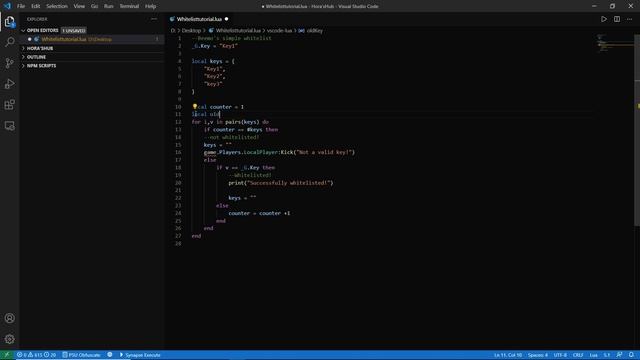
Task: Open the Search view in activity bar
Action: pyautogui.click(x=9, y=42)
